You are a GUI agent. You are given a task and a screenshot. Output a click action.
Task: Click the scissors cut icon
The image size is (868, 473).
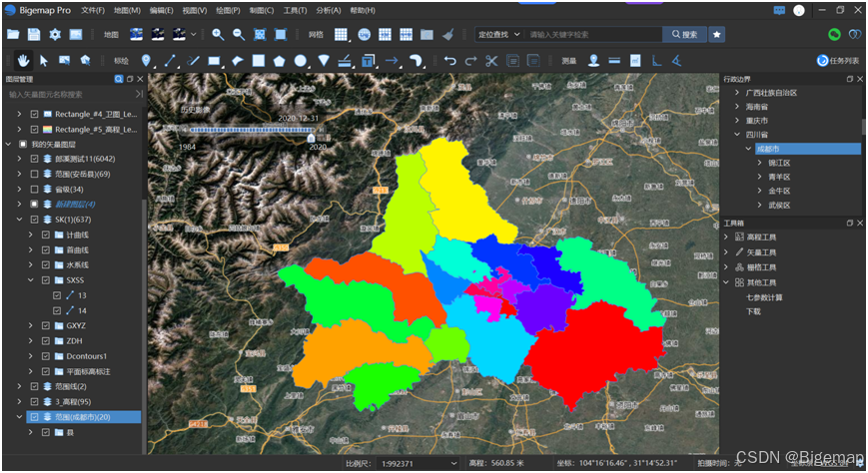[x=491, y=60]
